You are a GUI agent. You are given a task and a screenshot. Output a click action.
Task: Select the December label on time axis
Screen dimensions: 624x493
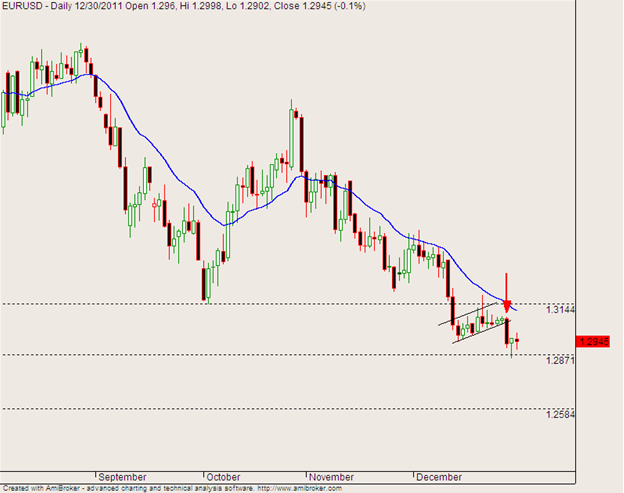point(441,477)
